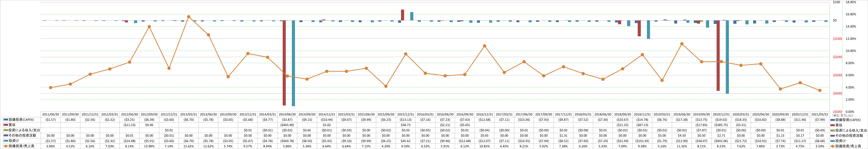Click the large red acquisition bar for 2014/06/30

click(x=284, y=63)
